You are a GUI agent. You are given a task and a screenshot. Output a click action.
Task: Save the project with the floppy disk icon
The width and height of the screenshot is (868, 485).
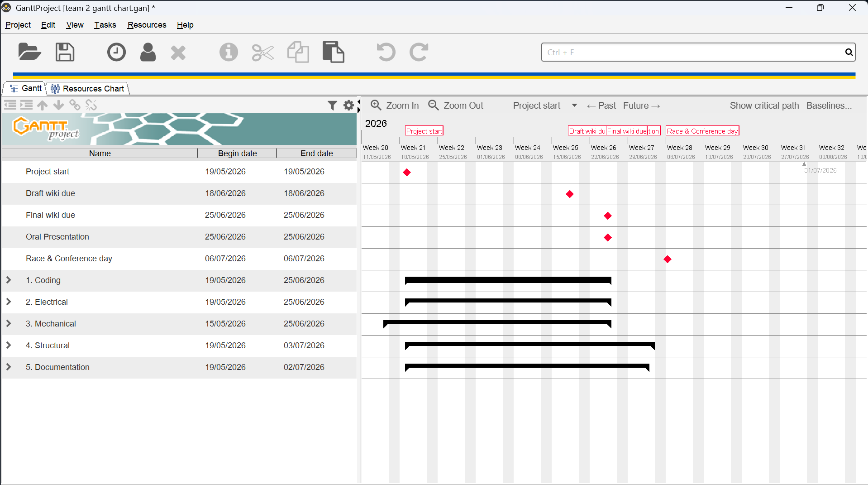pyautogui.click(x=65, y=52)
